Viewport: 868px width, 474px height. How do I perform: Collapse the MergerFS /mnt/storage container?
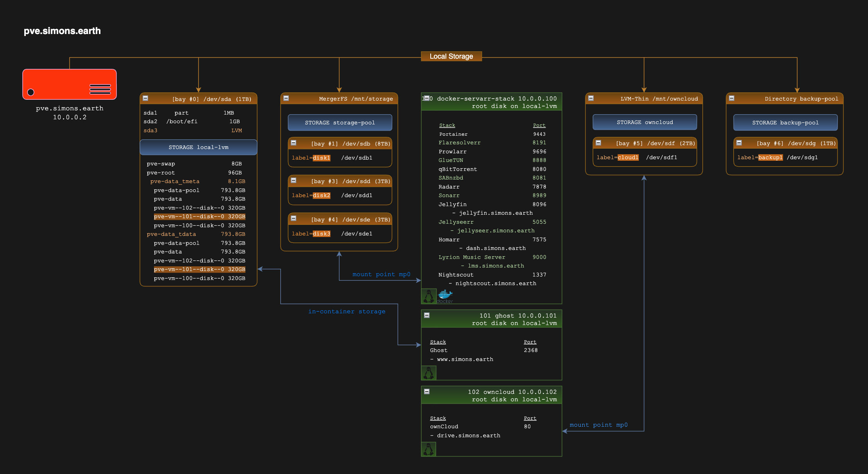286,99
